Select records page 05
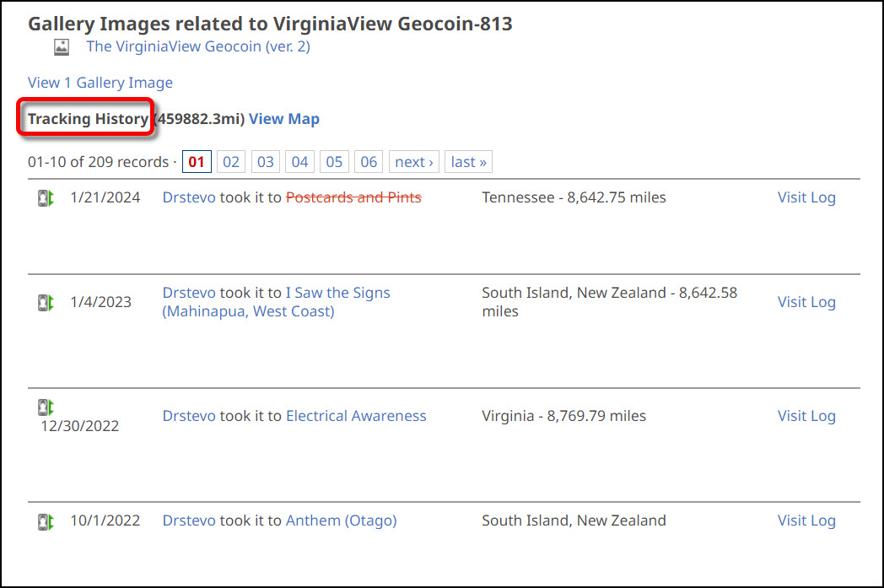Viewport: 884px width, 588px height. (334, 162)
